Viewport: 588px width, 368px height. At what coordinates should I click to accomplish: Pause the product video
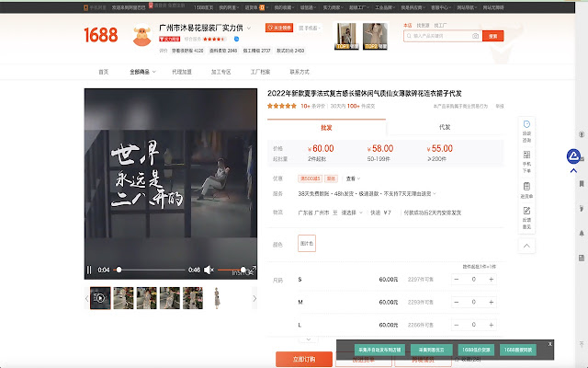[89, 270]
